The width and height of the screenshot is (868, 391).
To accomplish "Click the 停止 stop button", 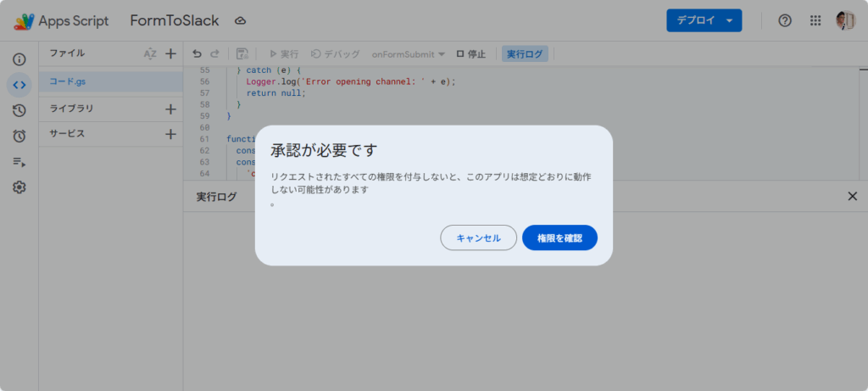I will [471, 53].
